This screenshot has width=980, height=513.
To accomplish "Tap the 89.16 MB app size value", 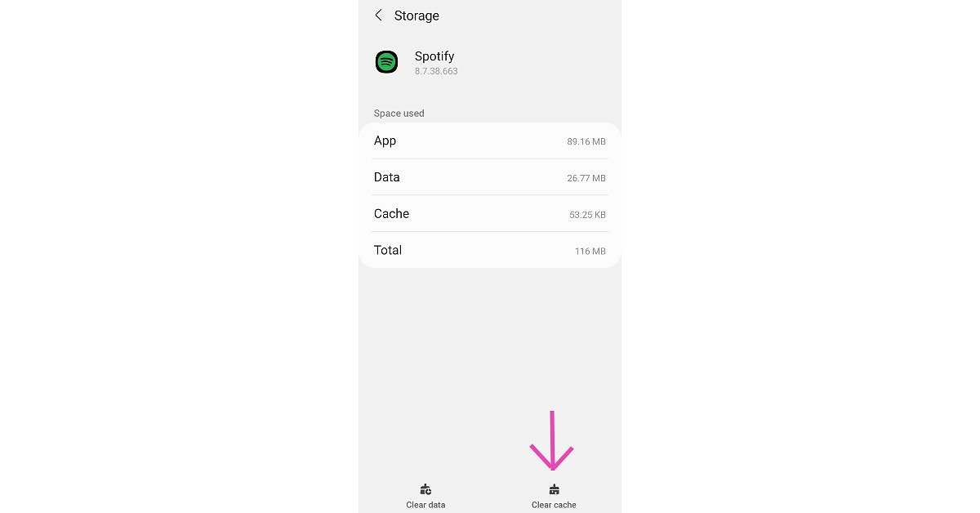I will [x=586, y=142].
